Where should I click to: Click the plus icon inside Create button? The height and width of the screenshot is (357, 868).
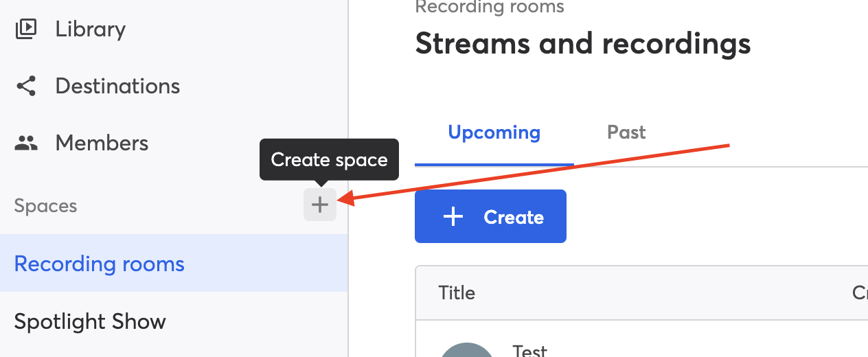453,217
